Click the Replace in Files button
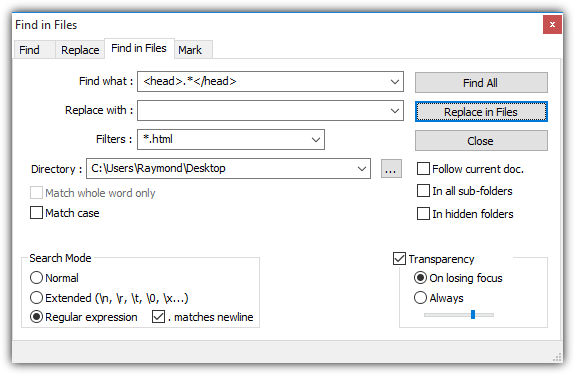The width and height of the screenshot is (575, 374). pyautogui.click(x=481, y=112)
